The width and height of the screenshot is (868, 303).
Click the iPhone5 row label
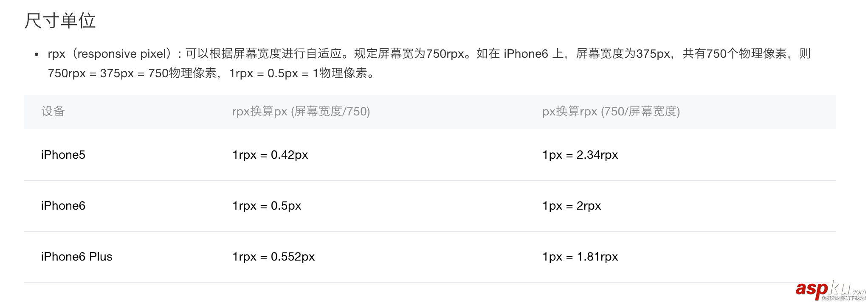[63, 155]
